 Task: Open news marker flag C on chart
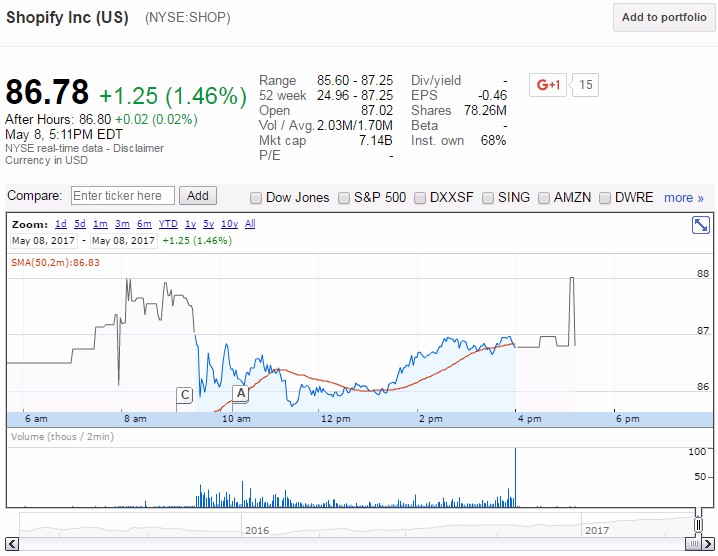click(185, 395)
